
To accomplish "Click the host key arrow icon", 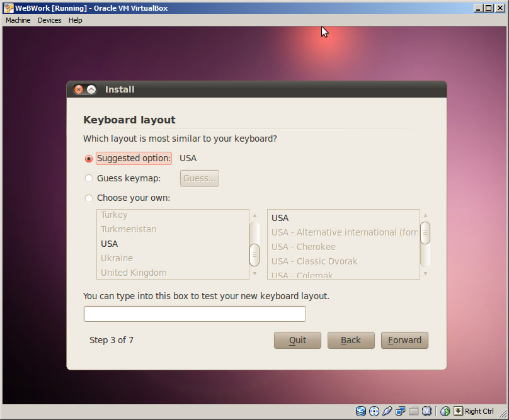I will 458,411.
